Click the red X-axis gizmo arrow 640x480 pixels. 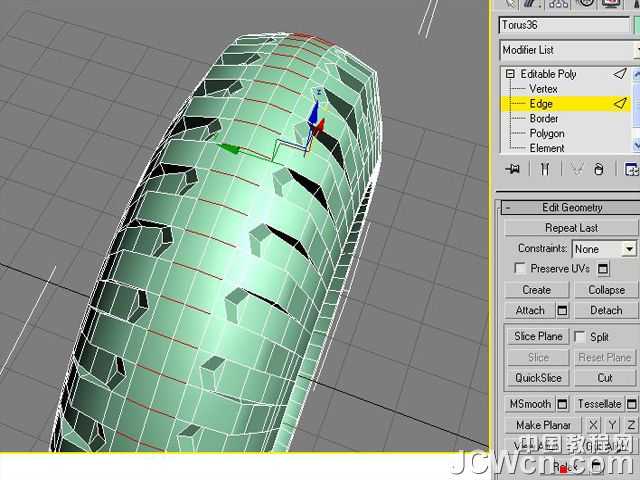pos(319,127)
